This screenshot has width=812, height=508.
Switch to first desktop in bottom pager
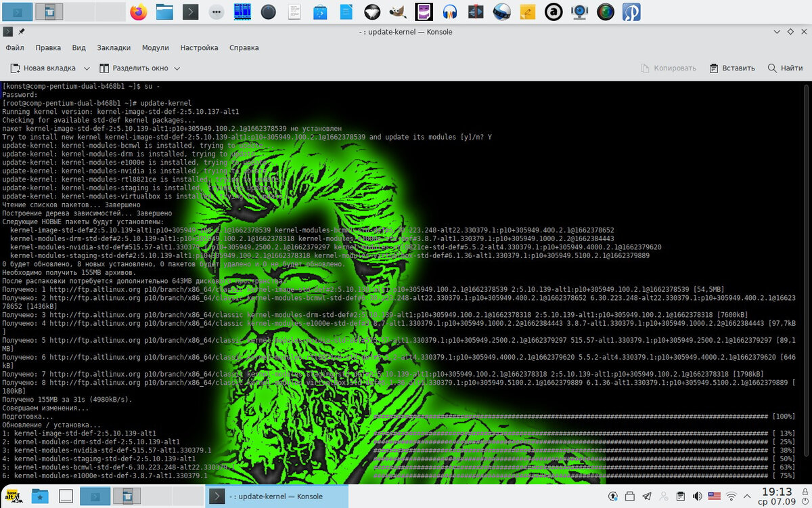pos(95,496)
